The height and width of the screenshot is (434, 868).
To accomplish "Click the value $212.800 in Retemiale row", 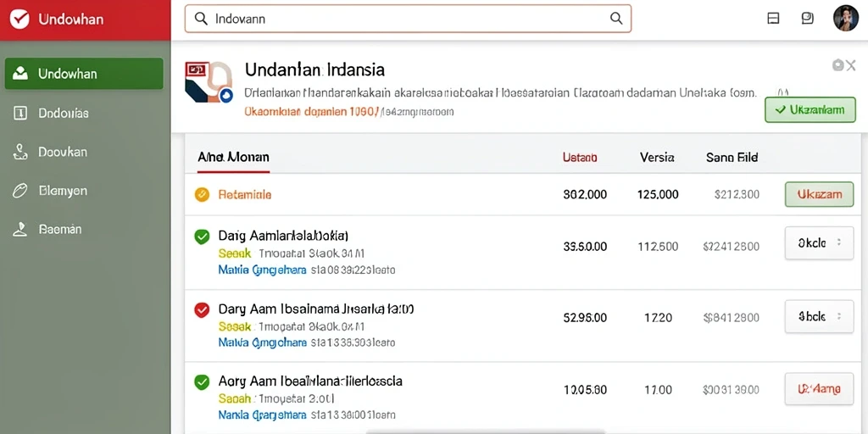I will 737,195.
